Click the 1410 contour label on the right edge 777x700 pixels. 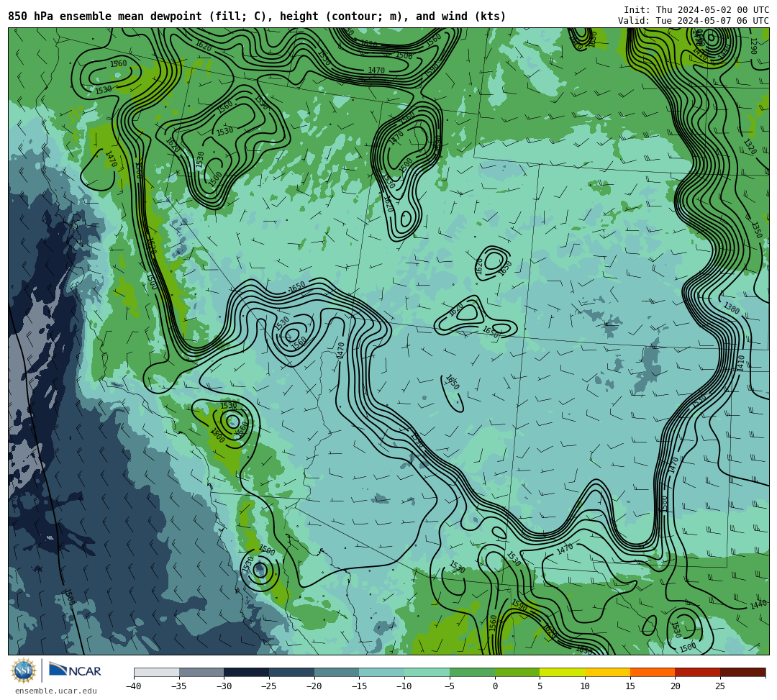tap(740, 363)
